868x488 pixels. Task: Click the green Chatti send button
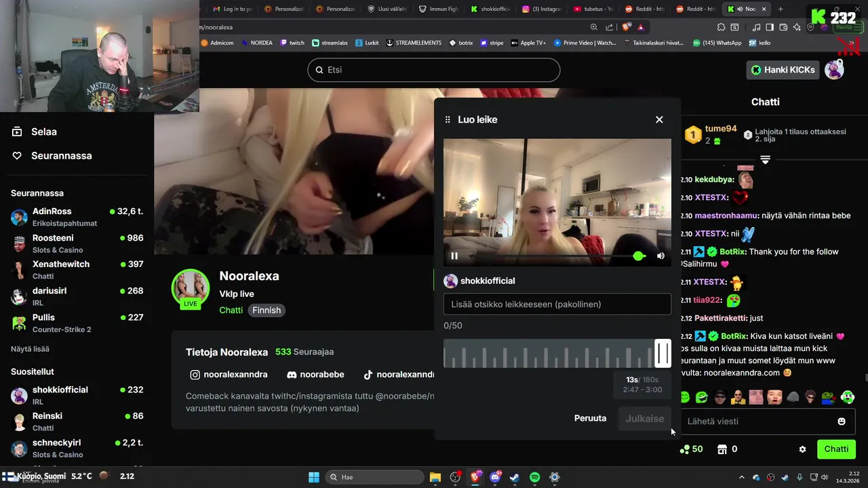coord(836,449)
